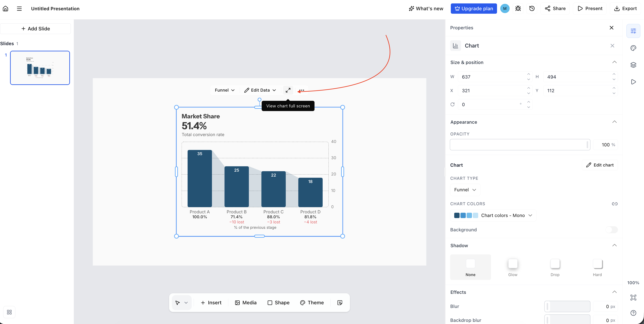Open the Insert menu
644x324 pixels.
pos(211,303)
